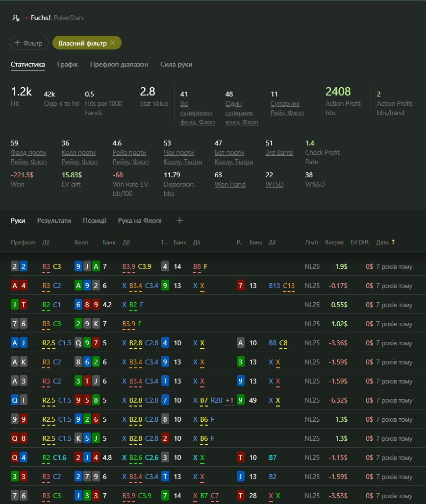Click the player settings icon beside FuchsJ
Screen dimensions: 426x504
pos(16,18)
